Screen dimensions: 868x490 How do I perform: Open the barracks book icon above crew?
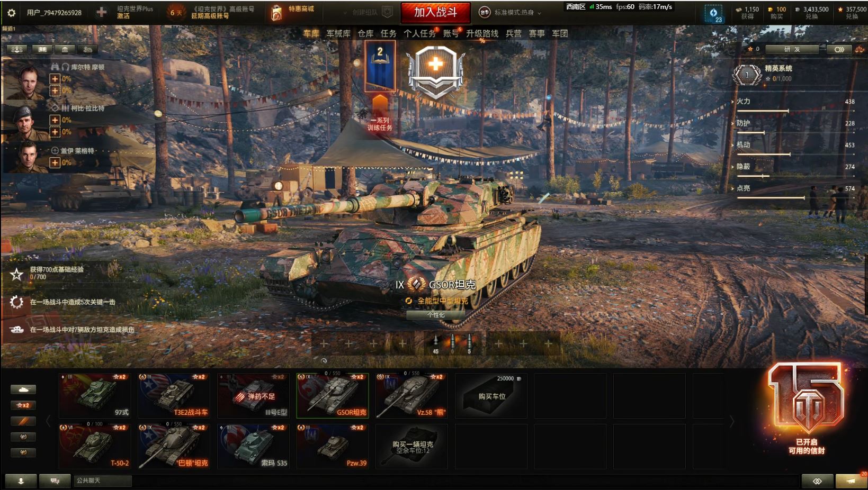point(42,49)
